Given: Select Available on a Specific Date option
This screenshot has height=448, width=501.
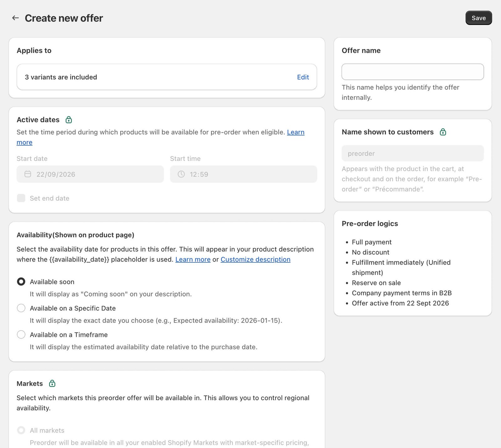Looking at the screenshot, I should point(21,308).
